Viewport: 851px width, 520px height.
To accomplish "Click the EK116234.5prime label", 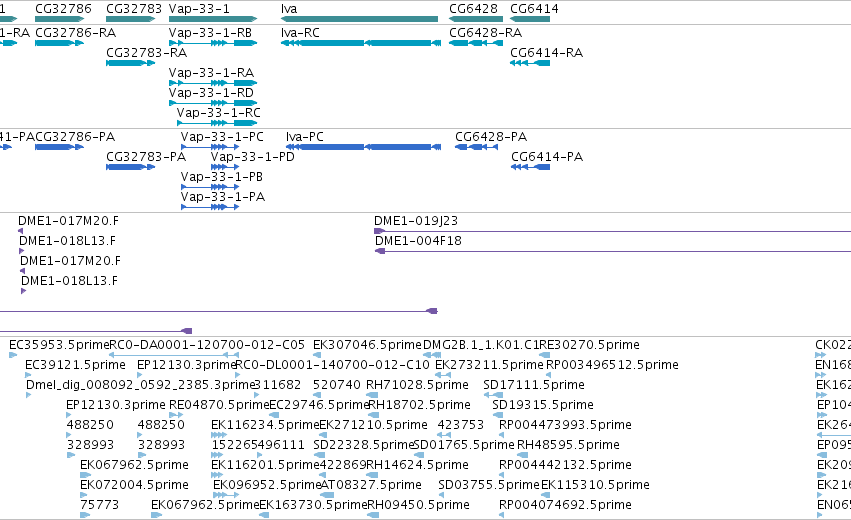I will coord(265,426).
